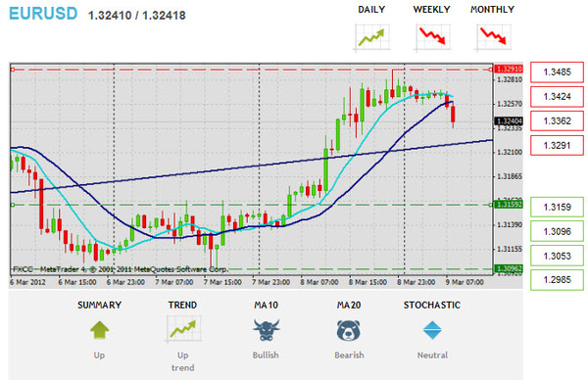Click the MA20 heading
The image size is (588, 380).
[x=349, y=305]
